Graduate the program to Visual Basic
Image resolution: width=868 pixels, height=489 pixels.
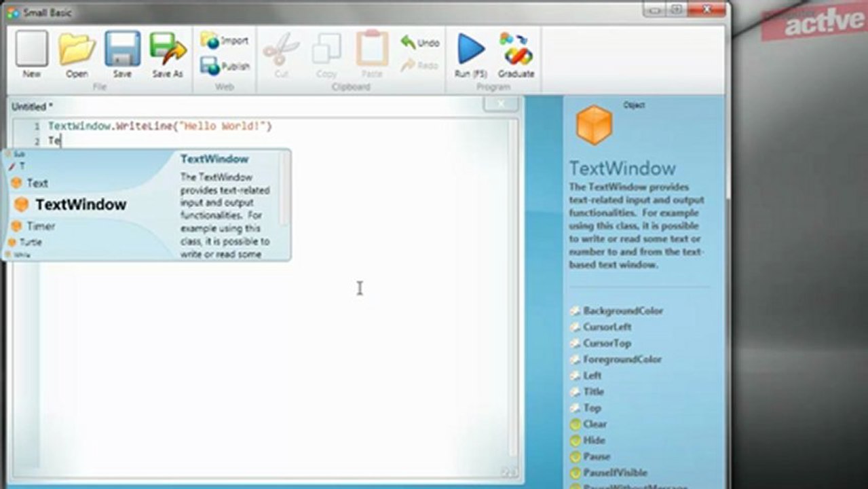tap(516, 54)
